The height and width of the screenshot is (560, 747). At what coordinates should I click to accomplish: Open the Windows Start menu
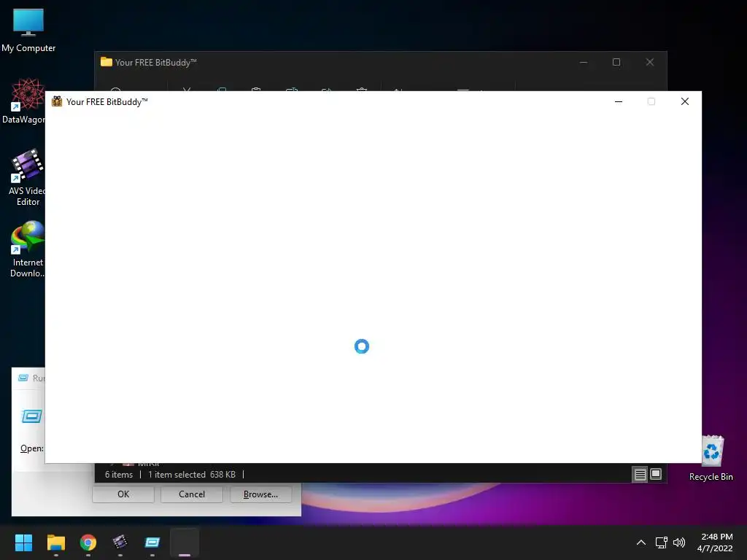coord(23,542)
